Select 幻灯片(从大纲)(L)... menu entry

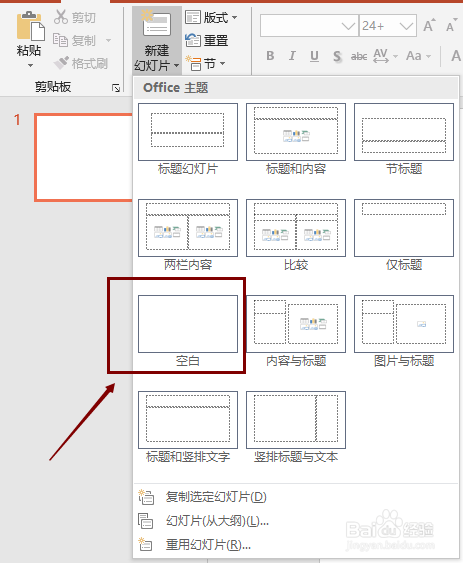tap(296, 521)
